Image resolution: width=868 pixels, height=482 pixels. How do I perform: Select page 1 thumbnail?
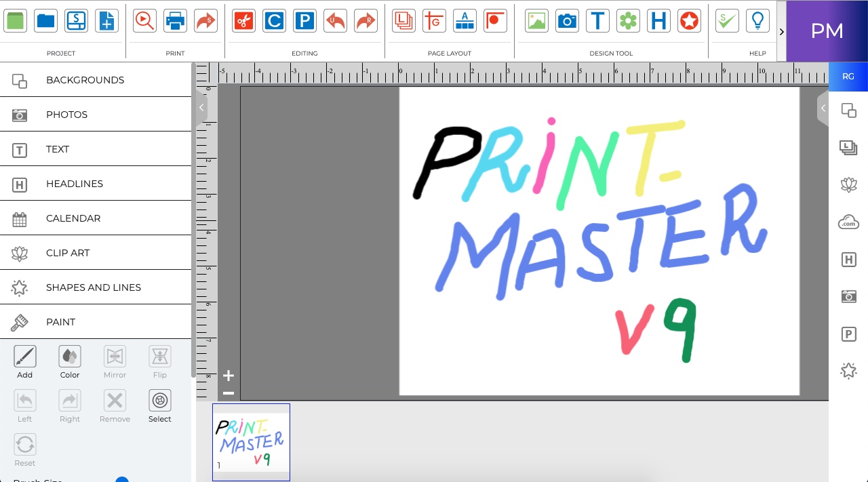(x=251, y=442)
